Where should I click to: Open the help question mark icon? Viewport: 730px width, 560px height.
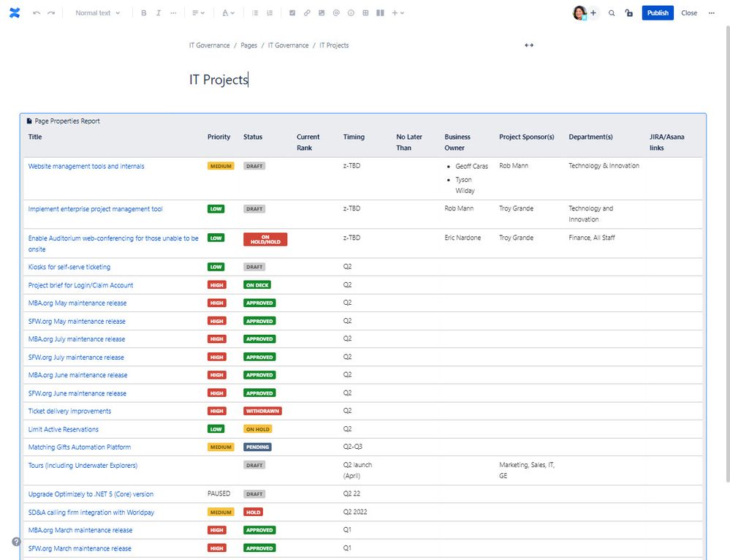coord(16,542)
